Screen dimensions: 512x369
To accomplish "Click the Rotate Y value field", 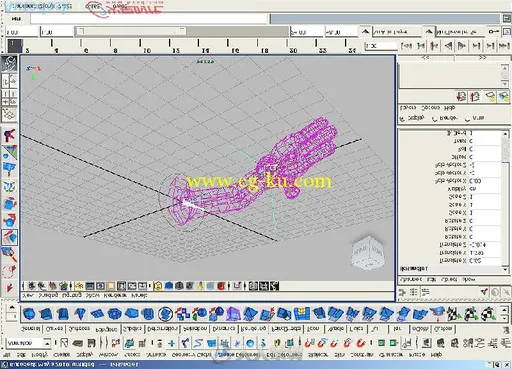I will [x=485, y=229].
